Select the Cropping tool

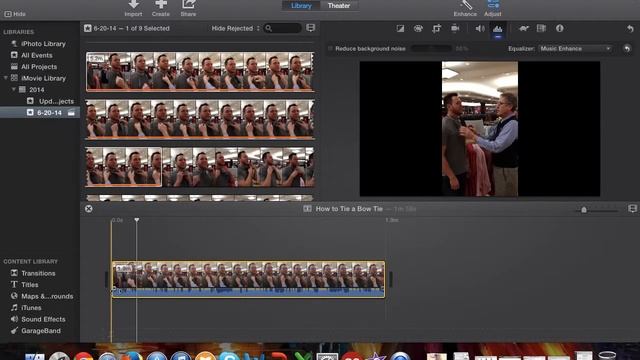[x=436, y=29]
